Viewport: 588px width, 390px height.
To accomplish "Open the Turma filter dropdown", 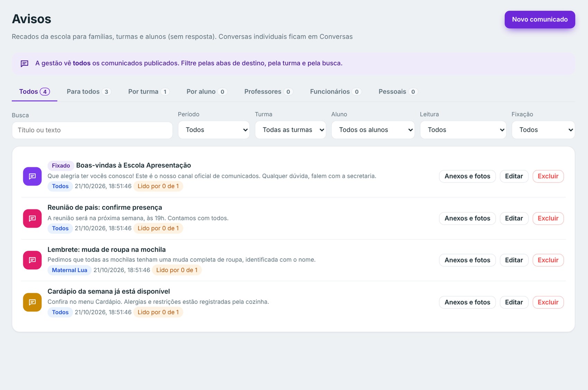I will [291, 130].
